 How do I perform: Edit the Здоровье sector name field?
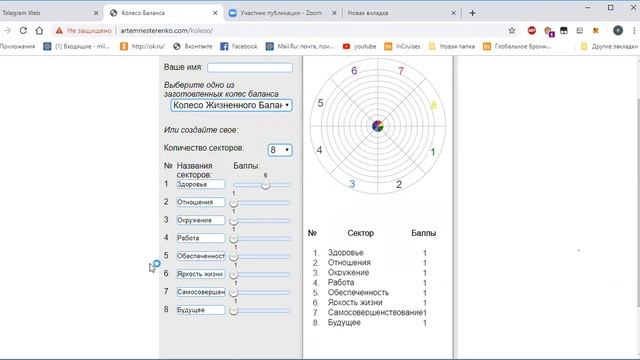(x=200, y=184)
